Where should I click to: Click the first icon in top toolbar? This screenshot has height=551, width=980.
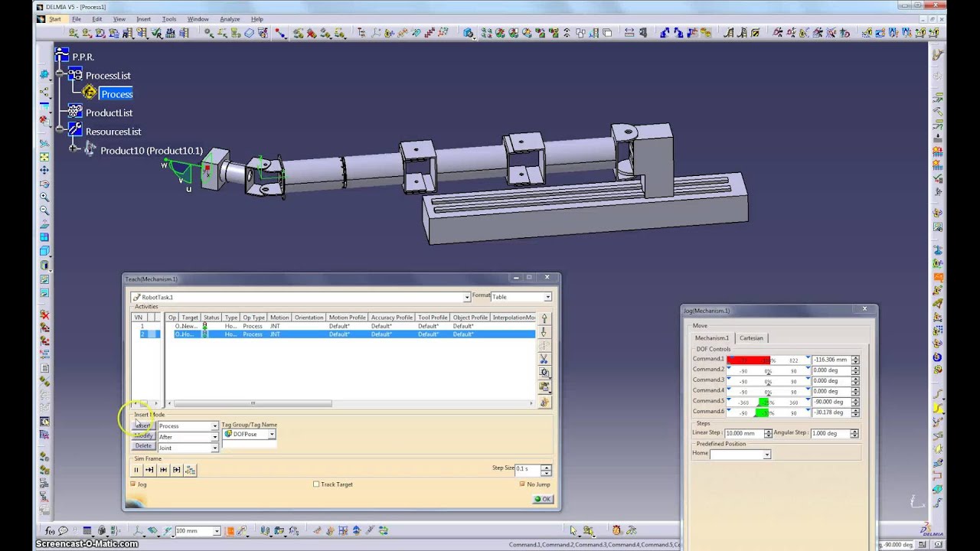(x=74, y=33)
